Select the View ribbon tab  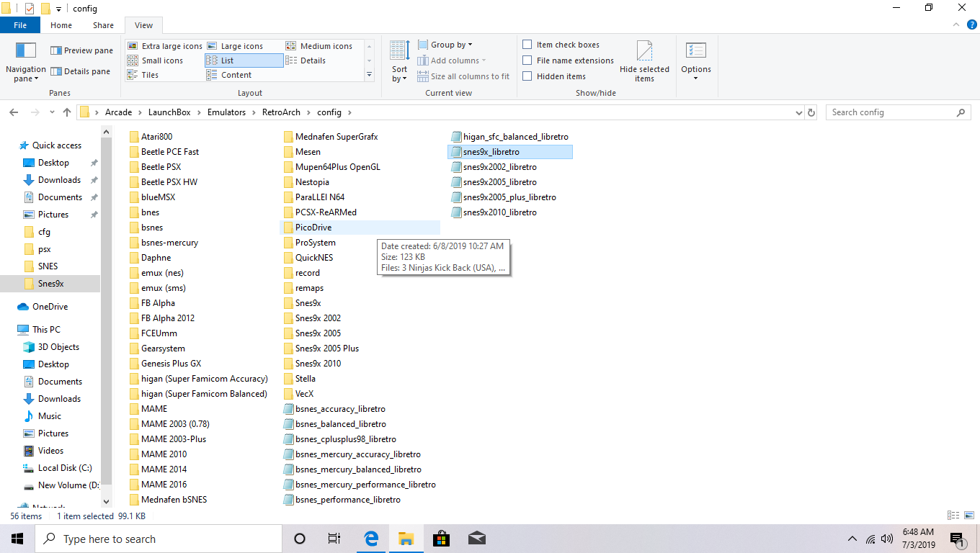(143, 25)
